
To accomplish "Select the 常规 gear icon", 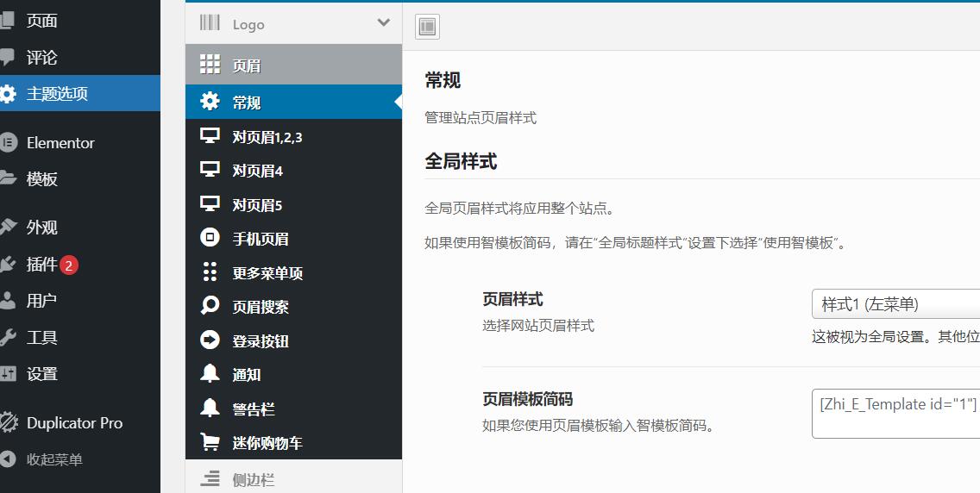I will click(x=210, y=101).
